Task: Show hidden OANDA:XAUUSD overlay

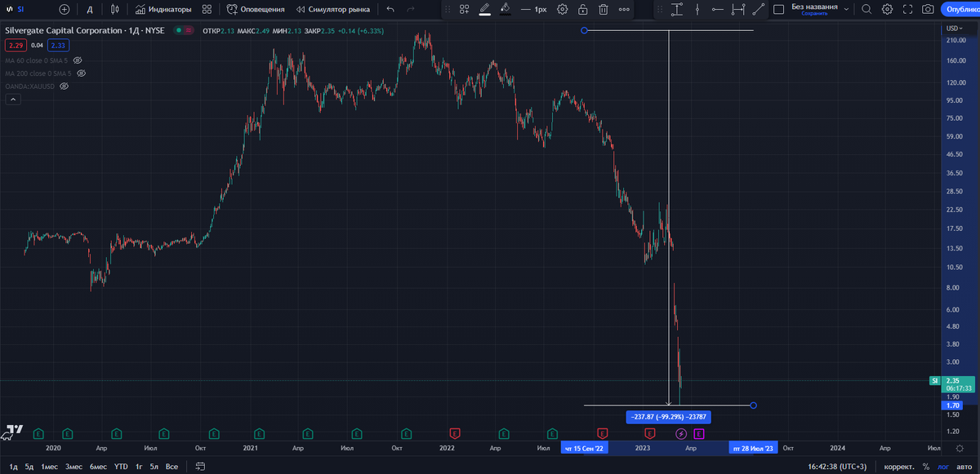Action: 63,86
